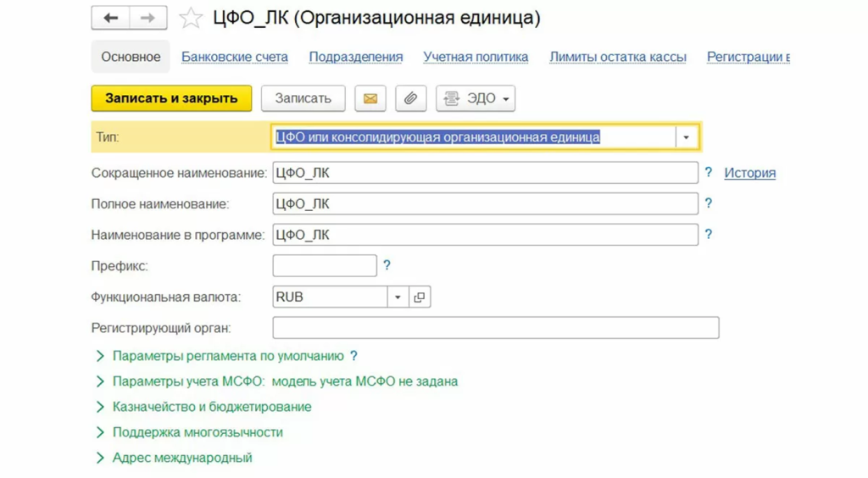
Task: Click the forward navigation arrow
Action: click(x=147, y=18)
